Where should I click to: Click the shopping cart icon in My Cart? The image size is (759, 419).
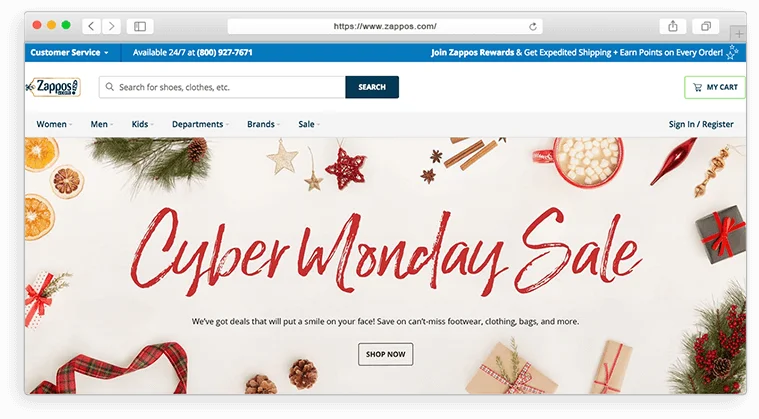click(698, 87)
